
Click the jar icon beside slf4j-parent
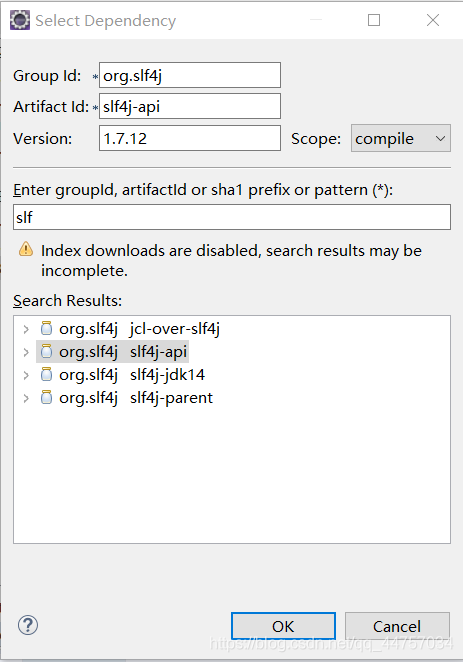pos(46,398)
